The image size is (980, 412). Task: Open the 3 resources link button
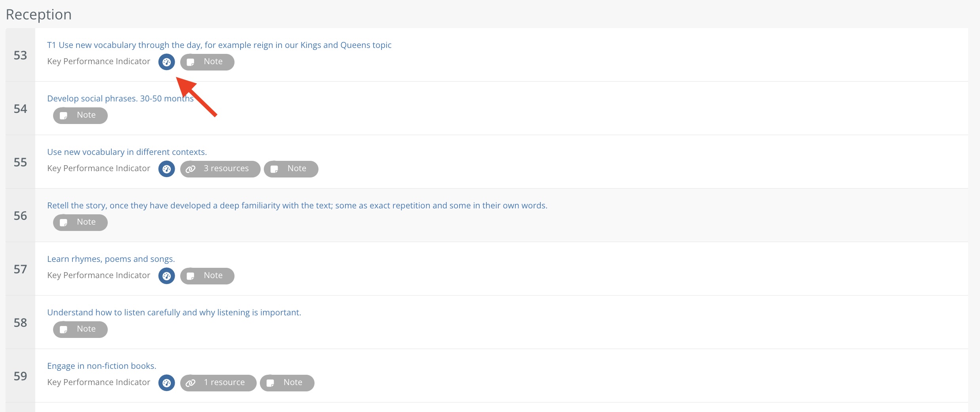coord(220,169)
